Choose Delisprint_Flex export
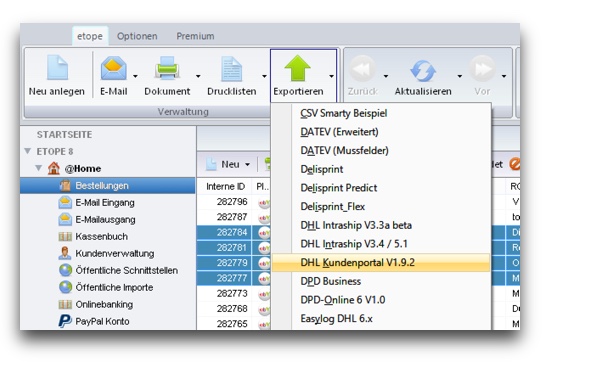 click(381, 207)
